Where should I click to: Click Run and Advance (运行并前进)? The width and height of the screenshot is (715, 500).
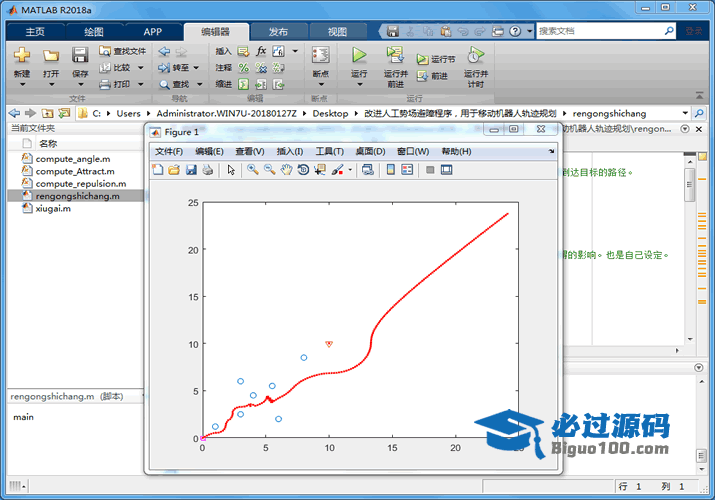(395, 67)
